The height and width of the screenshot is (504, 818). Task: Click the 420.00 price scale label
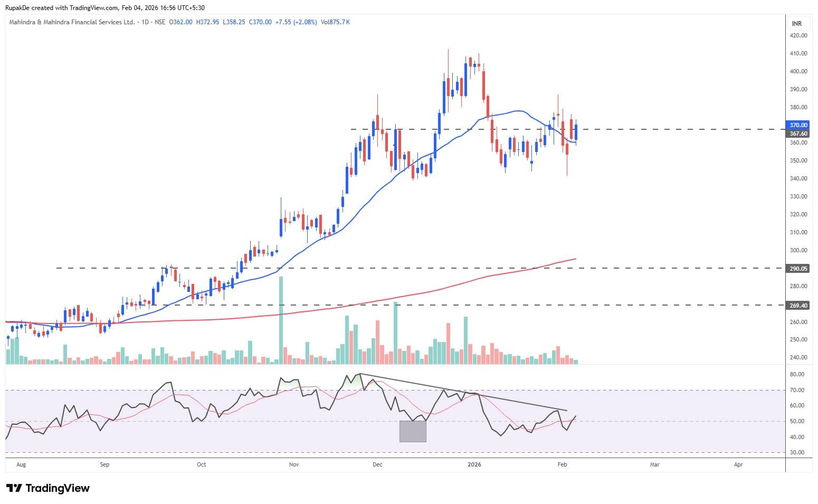pyautogui.click(x=798, y=35)
